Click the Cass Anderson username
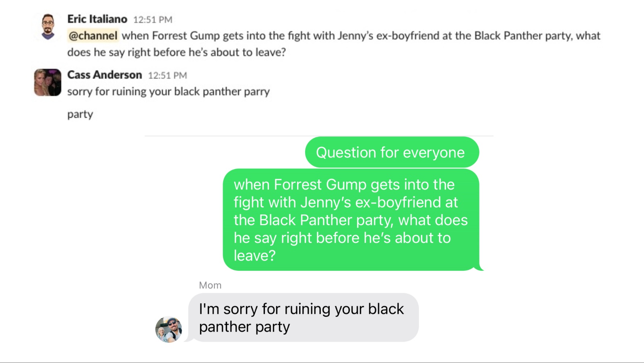The image size is (644, 363). pos(104,75)
